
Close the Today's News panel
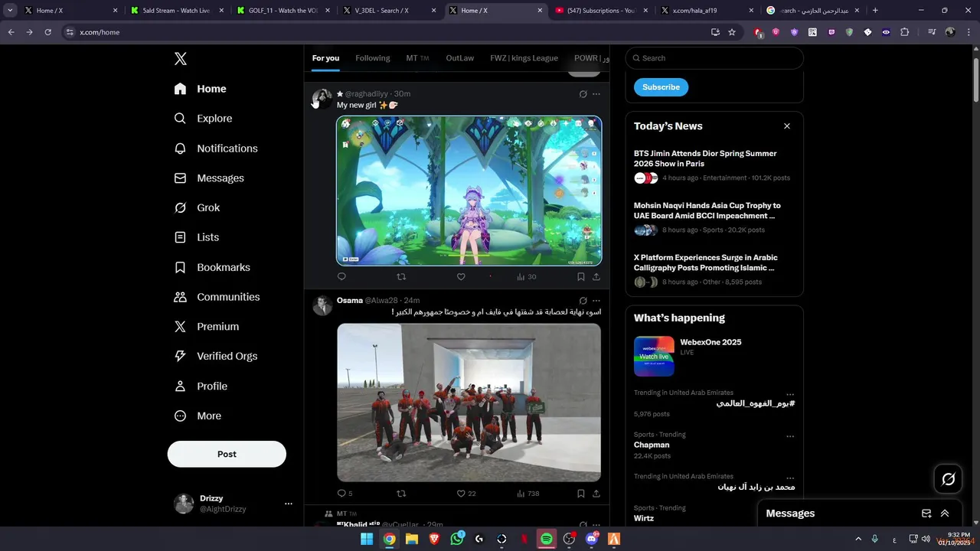pos(786,126)
